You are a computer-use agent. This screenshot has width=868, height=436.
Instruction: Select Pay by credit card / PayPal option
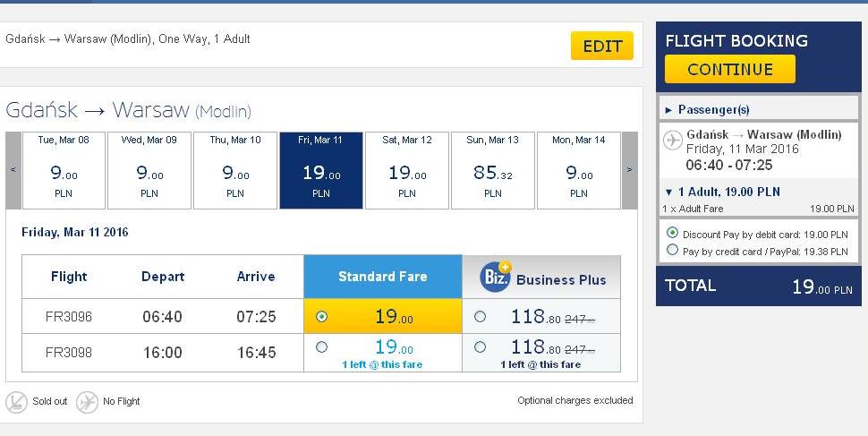(x=673, y=250)
